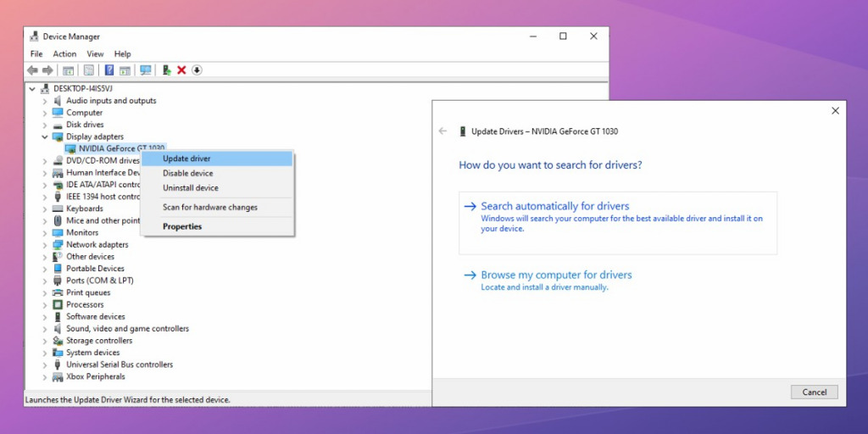Screen dimensions: 868x434
Task: Click the Update device driver toolbar icon
Action: [166, 70]
